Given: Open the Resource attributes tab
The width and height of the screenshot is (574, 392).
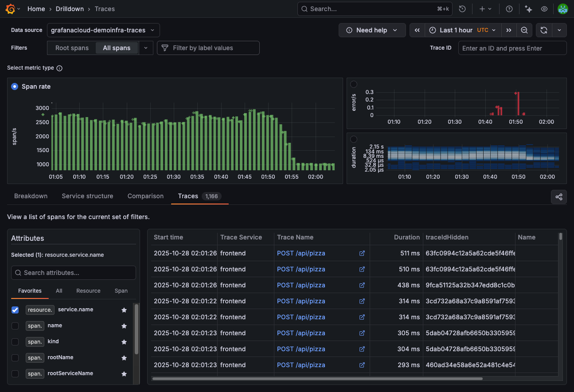Looking at the screenshot, I should pos(88,291).
